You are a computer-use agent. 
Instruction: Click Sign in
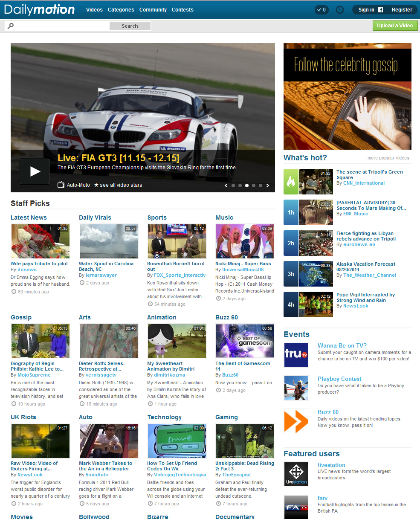tap(366, 10)
